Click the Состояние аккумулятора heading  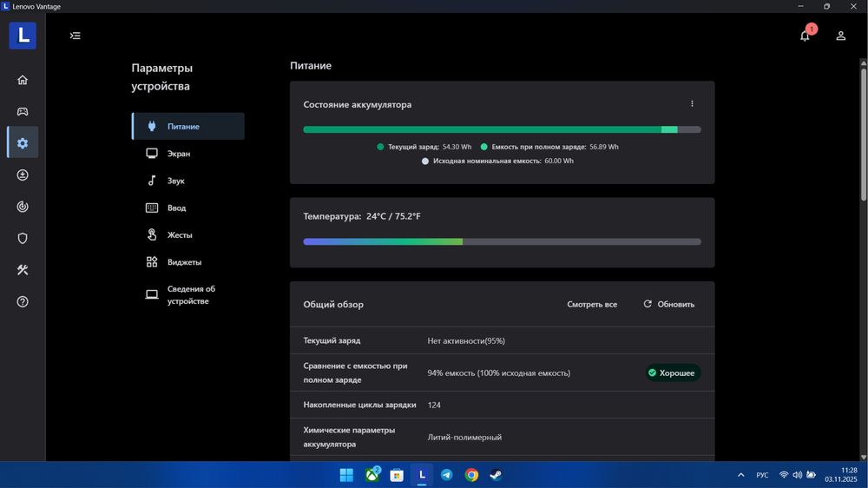[x=357, y=104]
